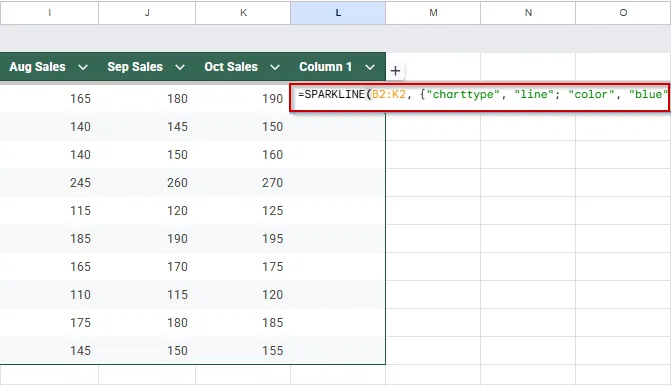Image resolution: width=671 pixels, height=386 pixels.
Task: Select the Aug Sales header cell
Action: tap(49, 67)
